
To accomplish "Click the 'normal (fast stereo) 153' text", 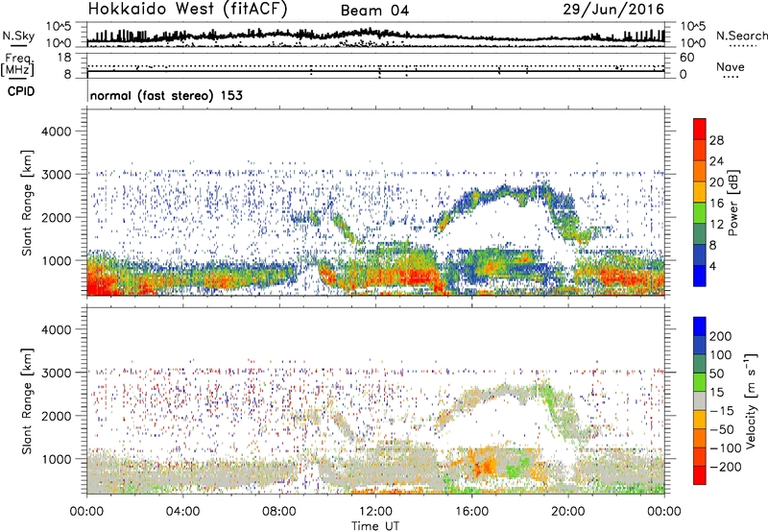I will pos(166,95).
